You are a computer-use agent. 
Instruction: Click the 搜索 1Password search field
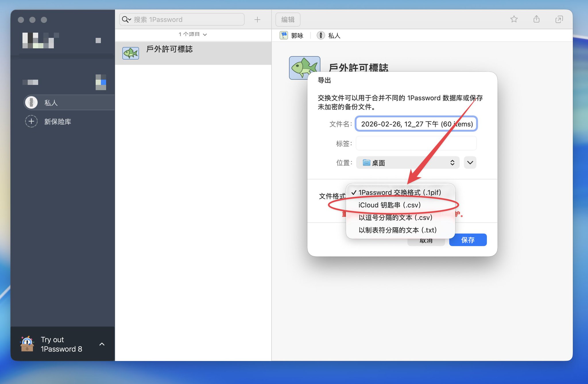click(x=182, y=20)
